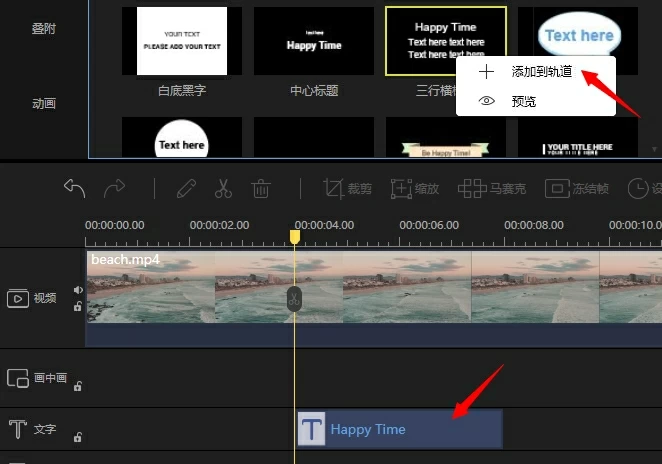The height and width of the screenshot is (464, 662).
Task: Choose 预览 from context menu
Action: [535, 101]
